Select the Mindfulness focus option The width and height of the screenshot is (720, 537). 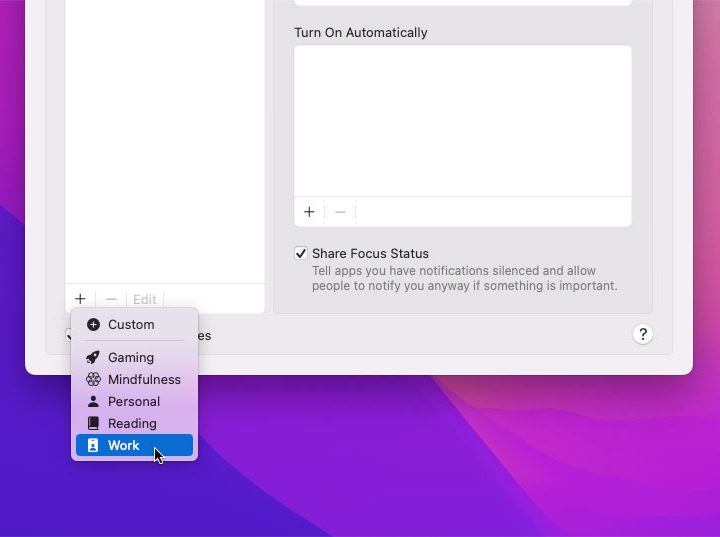click(x=134, y=379)
